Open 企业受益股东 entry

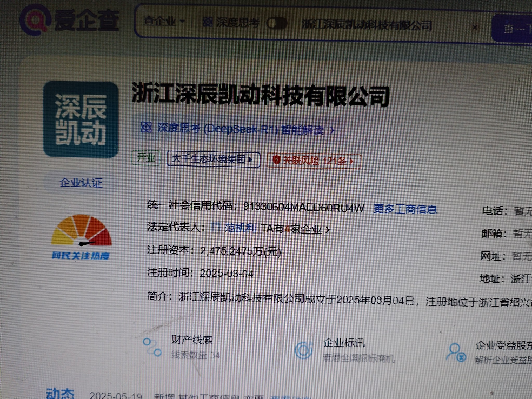tap(503, 345)
